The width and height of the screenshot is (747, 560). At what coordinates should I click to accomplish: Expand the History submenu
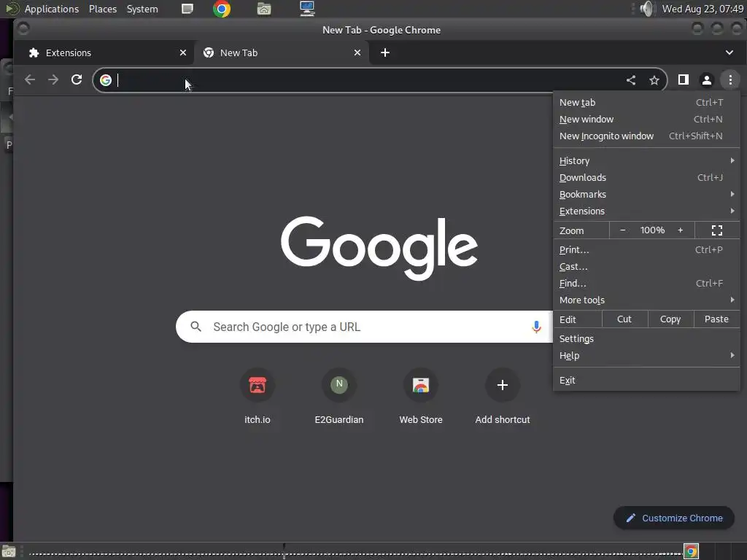[646, 161]
